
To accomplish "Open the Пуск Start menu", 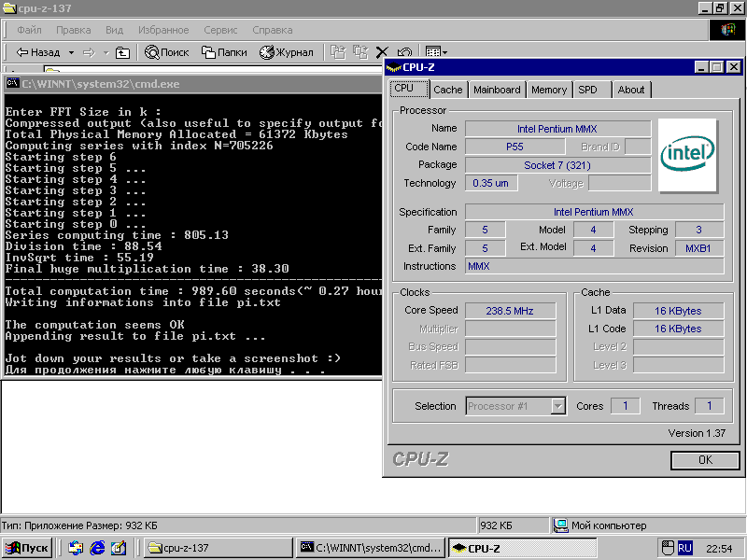I will [x=27, y=548].
